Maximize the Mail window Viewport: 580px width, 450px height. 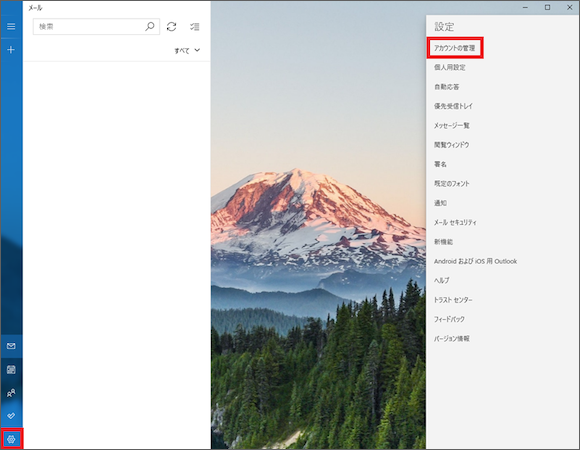click(547, 7)
